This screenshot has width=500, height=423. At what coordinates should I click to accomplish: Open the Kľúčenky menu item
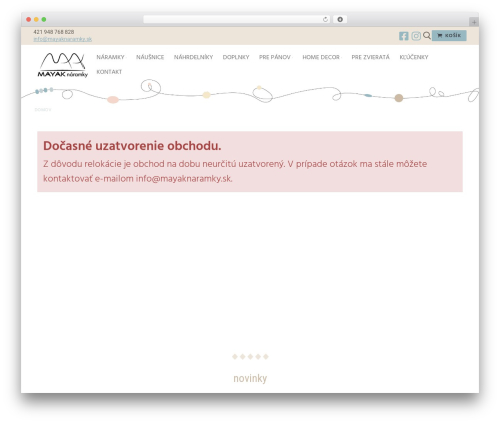coord(414,57)
